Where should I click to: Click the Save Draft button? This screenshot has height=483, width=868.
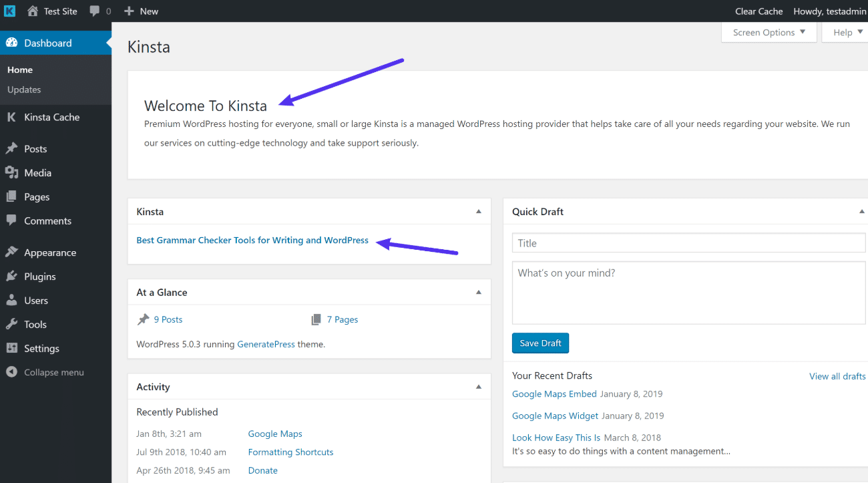[x=540, y=343]
